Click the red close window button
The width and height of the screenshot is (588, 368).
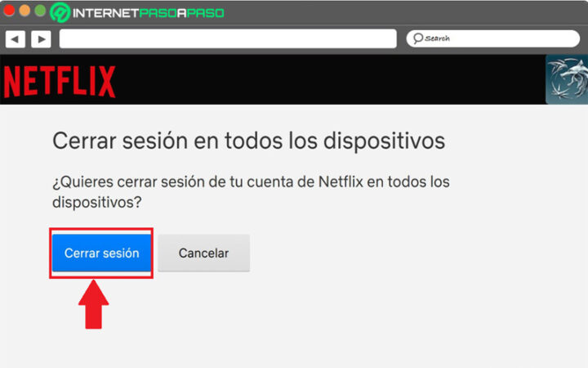(9, 11)
